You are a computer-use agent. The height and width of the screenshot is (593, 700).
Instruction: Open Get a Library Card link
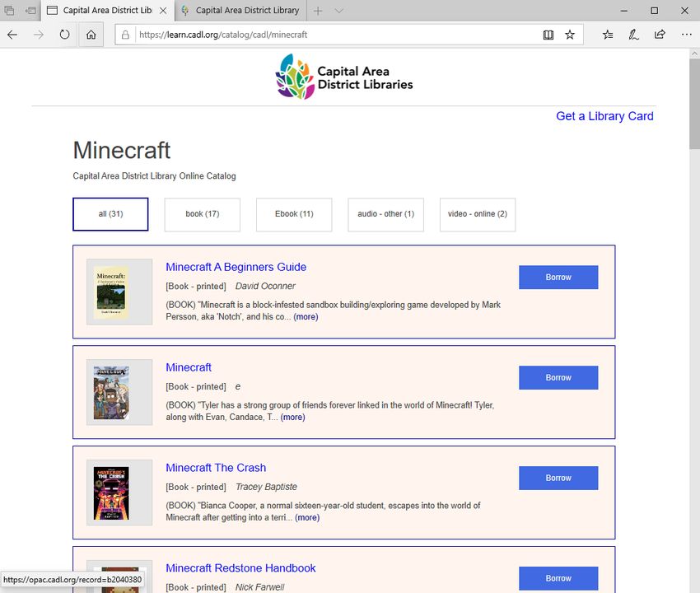(604, 116)
